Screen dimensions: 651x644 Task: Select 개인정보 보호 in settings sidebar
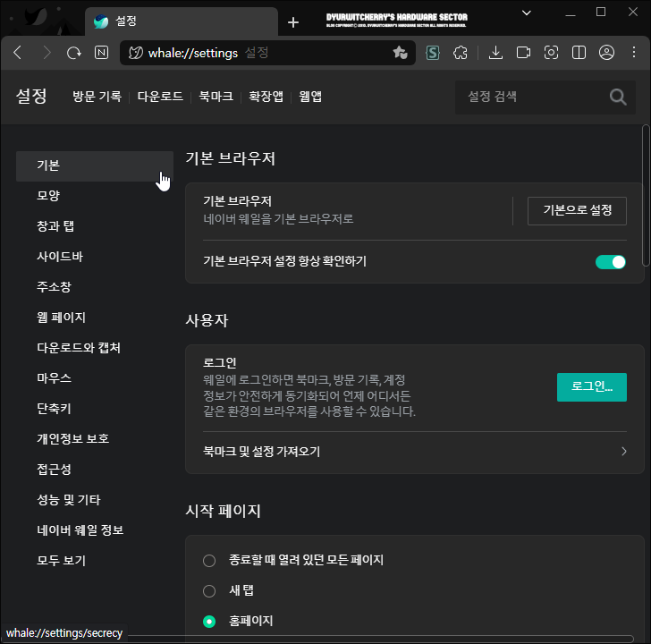pos(95,439)
